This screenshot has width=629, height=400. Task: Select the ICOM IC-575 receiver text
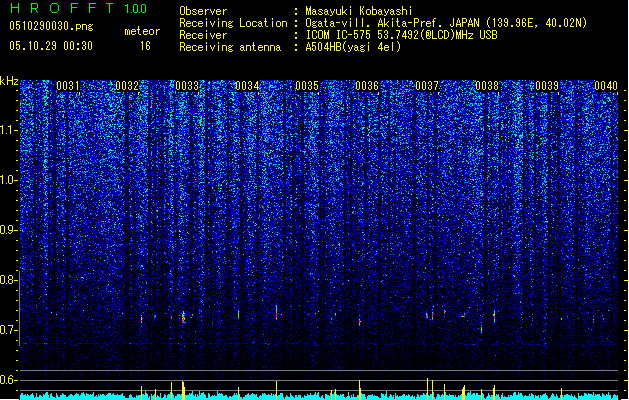point(402,35)
